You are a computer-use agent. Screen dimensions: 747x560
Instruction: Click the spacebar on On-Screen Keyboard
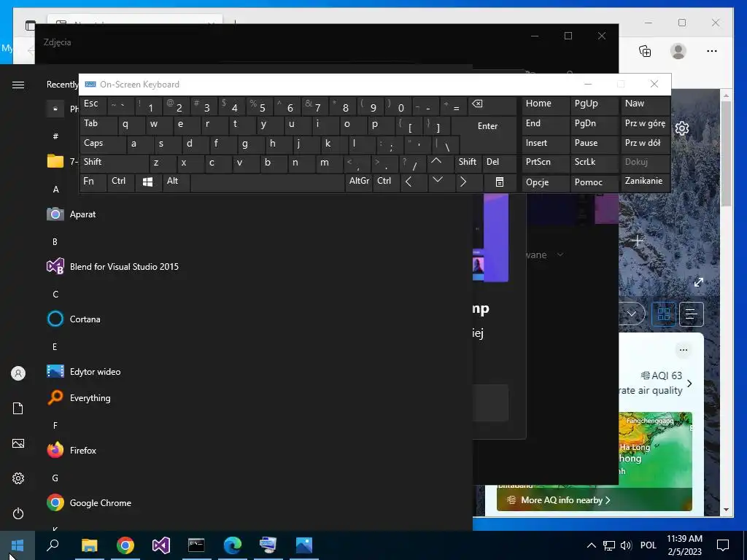pos(267,183)
